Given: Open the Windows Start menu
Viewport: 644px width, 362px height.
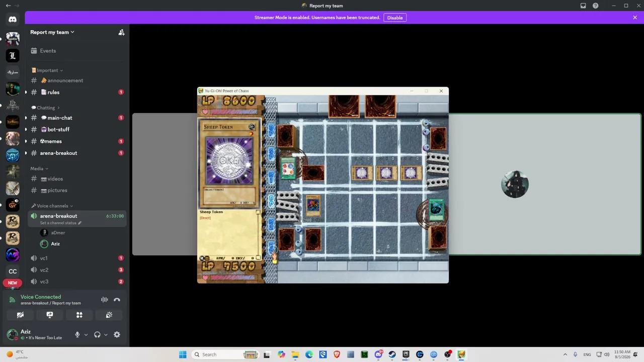Looking at the screenshot, I should [x=183, y=354].
